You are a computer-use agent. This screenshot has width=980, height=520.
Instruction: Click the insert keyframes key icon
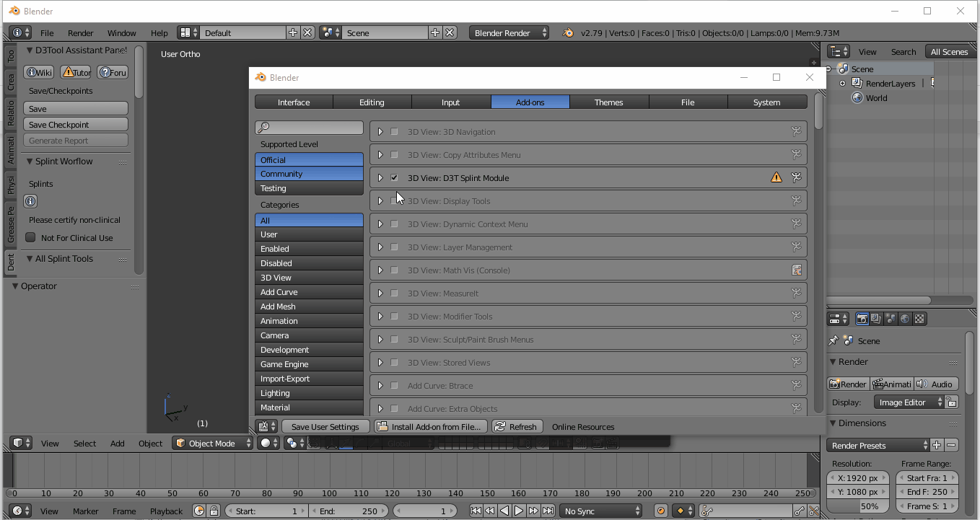tap(800, 511)
